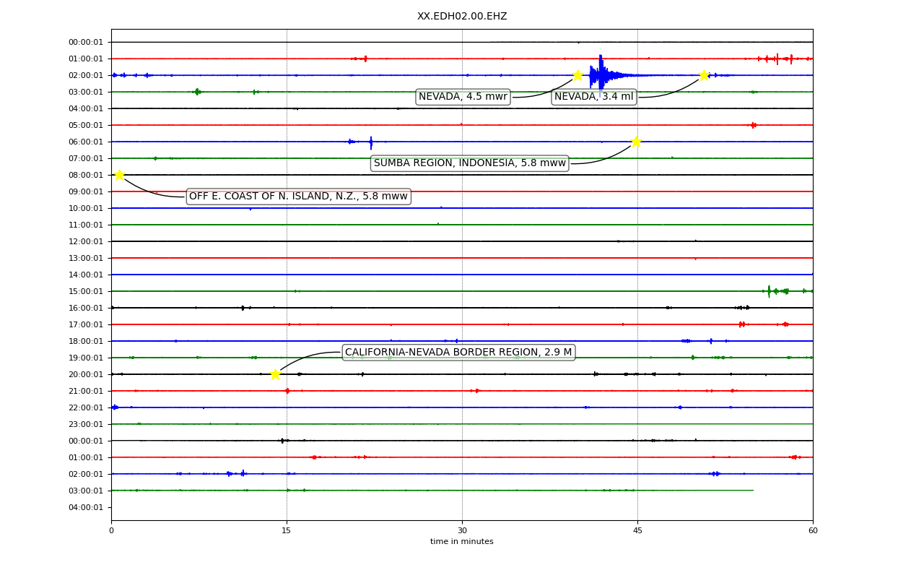Viewport: 924px width, 578px height.
Task: Click the 15 minute tick label on x-axis
Action: point(287,531)
